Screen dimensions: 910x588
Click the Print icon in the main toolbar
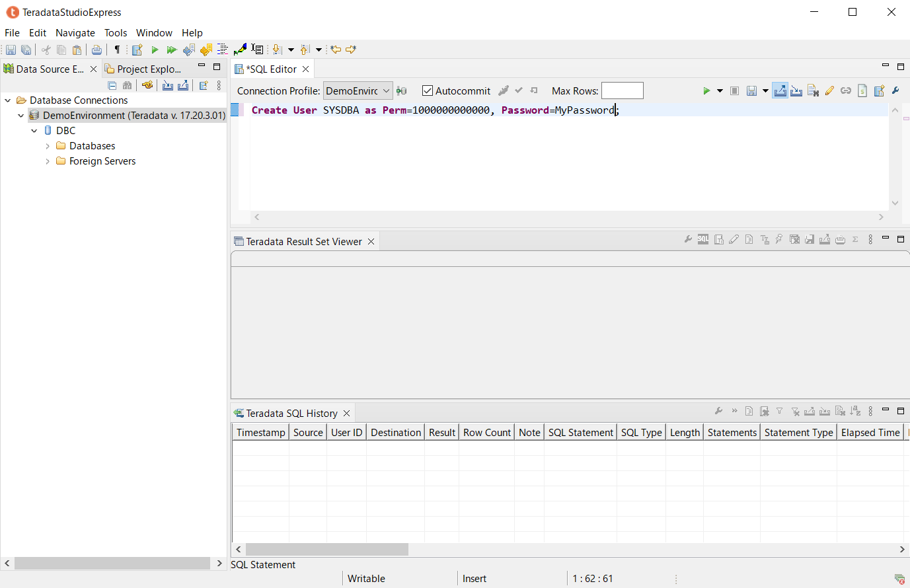[x=96, y=50]
